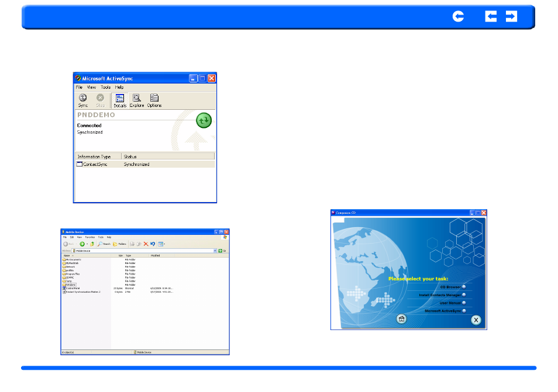The height and width of the screenshot is (392, 558).
Task: Click the ActiveSync title bar icon
Action: 78,78
